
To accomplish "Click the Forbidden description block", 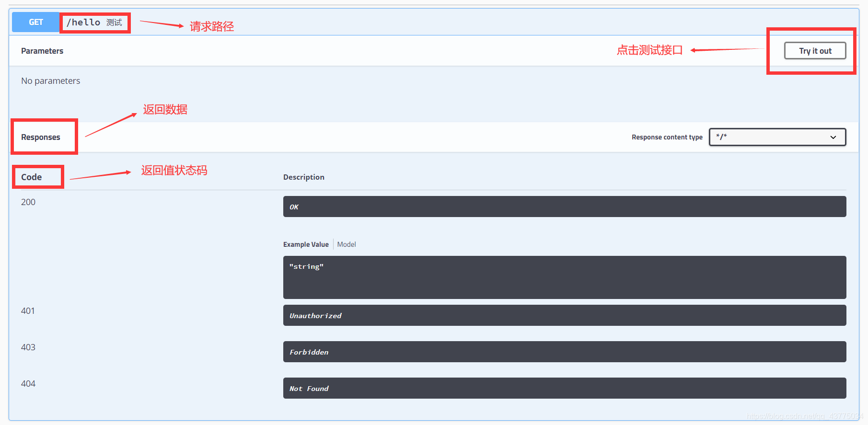I will (565, 352).
